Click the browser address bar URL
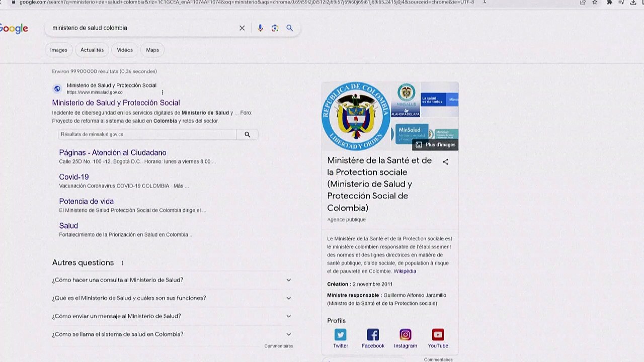 [x=247, y=3]
